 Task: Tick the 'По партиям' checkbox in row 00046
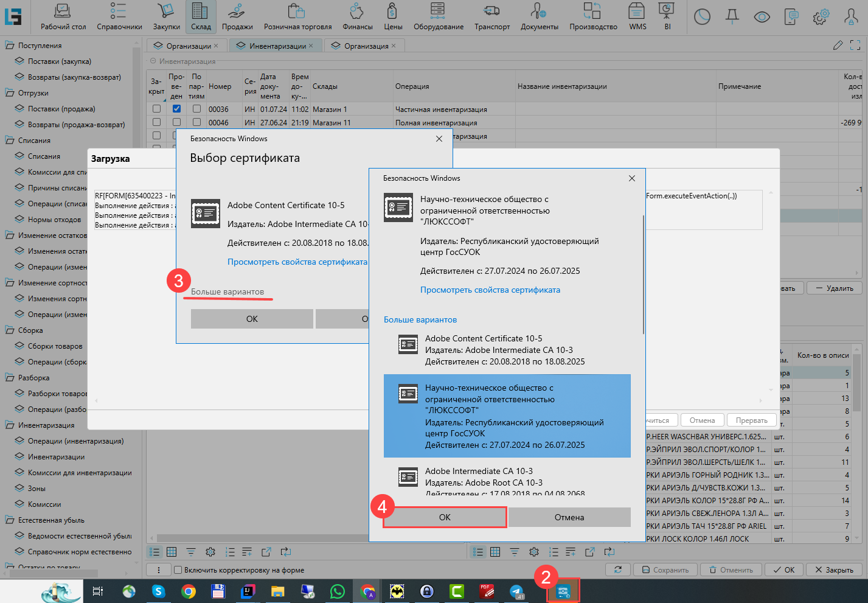[x=196, y=122]
